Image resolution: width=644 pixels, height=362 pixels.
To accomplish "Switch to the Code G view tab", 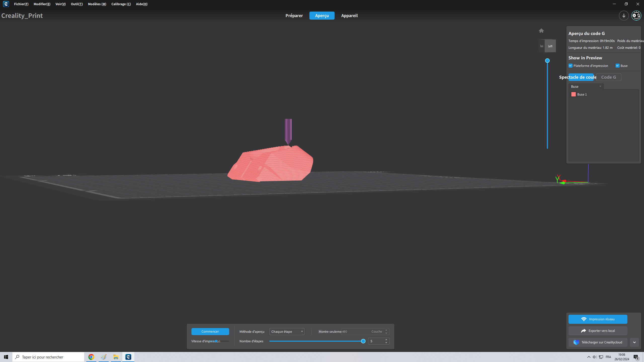I will point(608,77).
